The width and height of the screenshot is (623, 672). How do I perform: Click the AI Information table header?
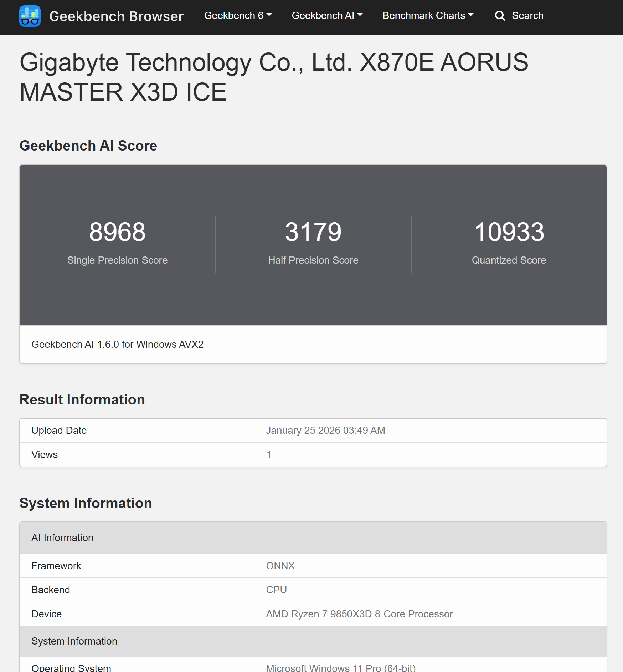(x=62, y=538)
